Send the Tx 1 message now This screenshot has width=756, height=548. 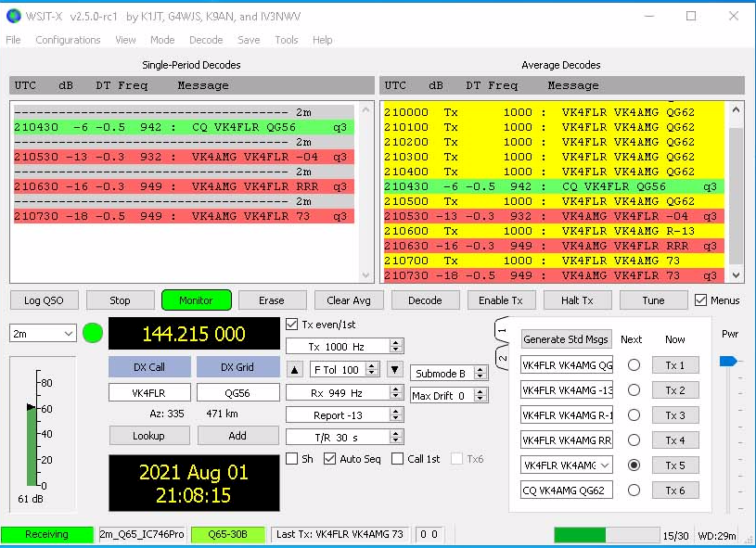[x=675, y=364]
